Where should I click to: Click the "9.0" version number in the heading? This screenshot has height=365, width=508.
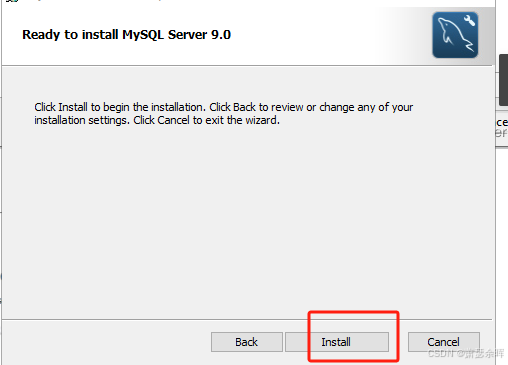tap(221, 35)
